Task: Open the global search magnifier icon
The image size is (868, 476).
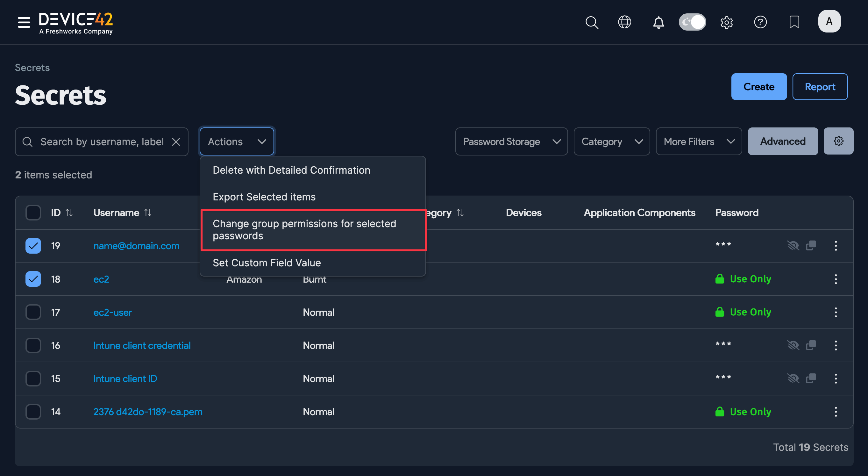Action: pyautogui.click(x=592, y=22)
